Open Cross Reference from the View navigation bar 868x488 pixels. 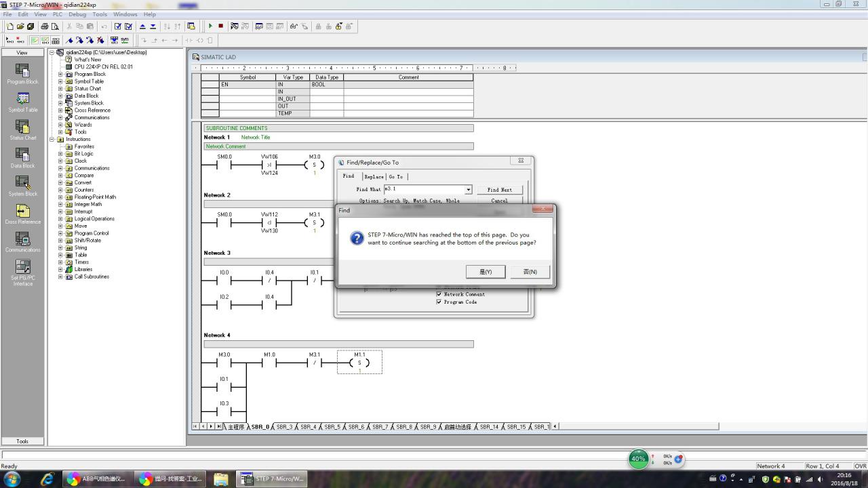pos(22,214)
